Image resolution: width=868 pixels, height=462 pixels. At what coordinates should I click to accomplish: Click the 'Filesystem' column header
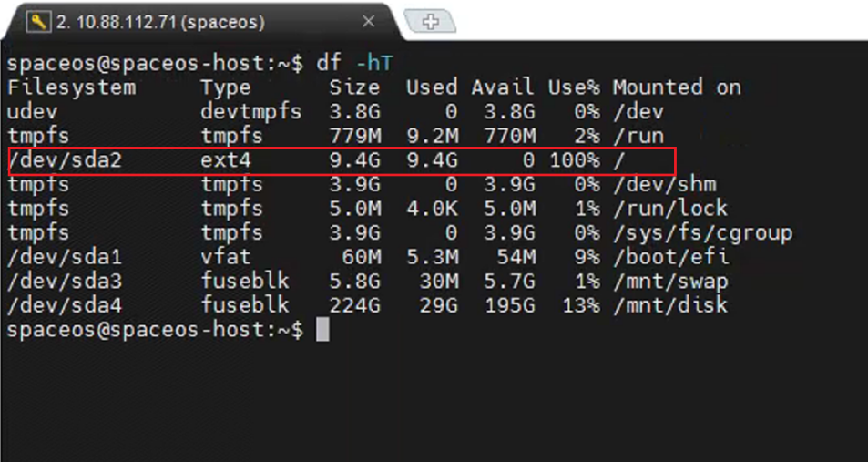pyautogui.click(x=71, y=87)
